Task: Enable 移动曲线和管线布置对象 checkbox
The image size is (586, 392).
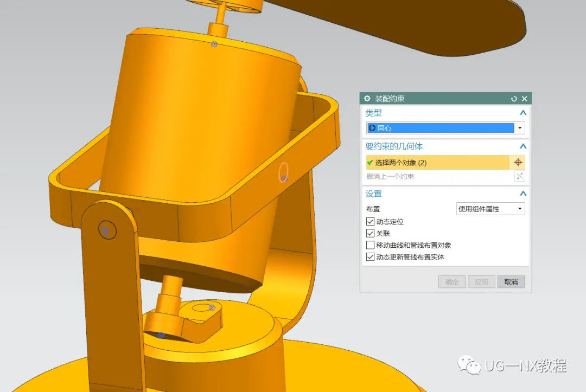Action: [x=370, y=246]
